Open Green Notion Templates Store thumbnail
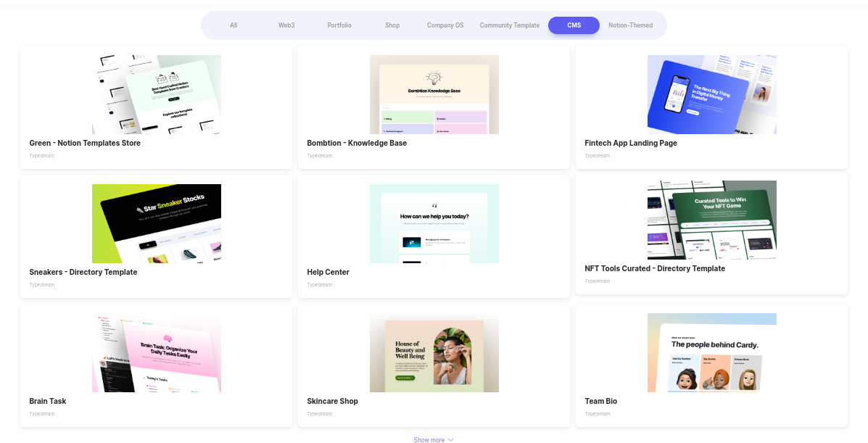Screen dimensions: 868x443 [157, 95]
